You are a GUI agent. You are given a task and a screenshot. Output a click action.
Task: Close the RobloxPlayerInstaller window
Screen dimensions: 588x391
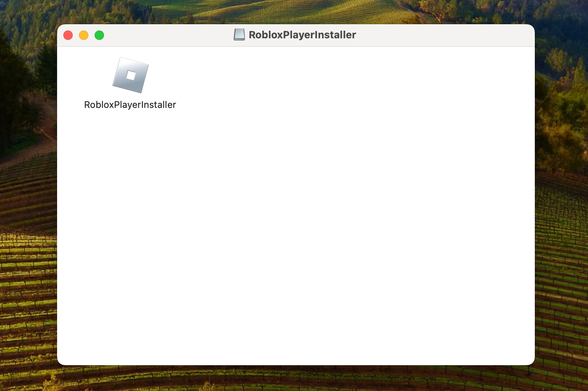[68, 35]
